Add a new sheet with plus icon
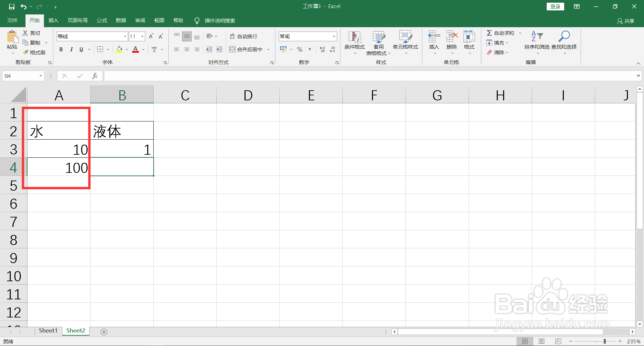The width and height of the screenshot is (644, 346). (104, 332)
